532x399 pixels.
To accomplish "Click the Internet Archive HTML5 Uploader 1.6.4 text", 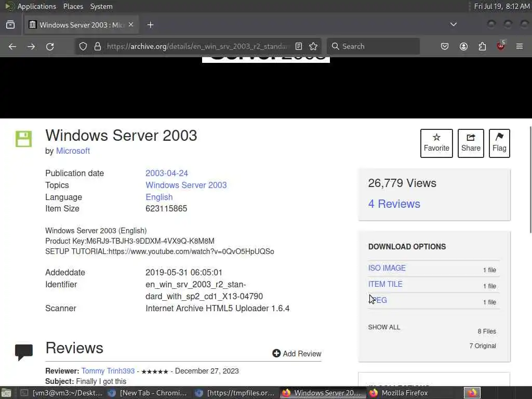I will click(217, 309).
